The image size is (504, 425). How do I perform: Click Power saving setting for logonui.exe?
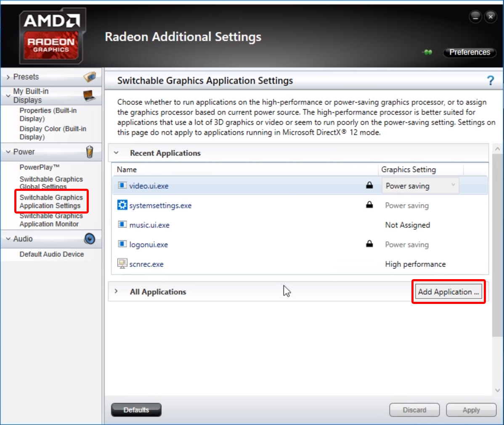click(x=407, y=245)
